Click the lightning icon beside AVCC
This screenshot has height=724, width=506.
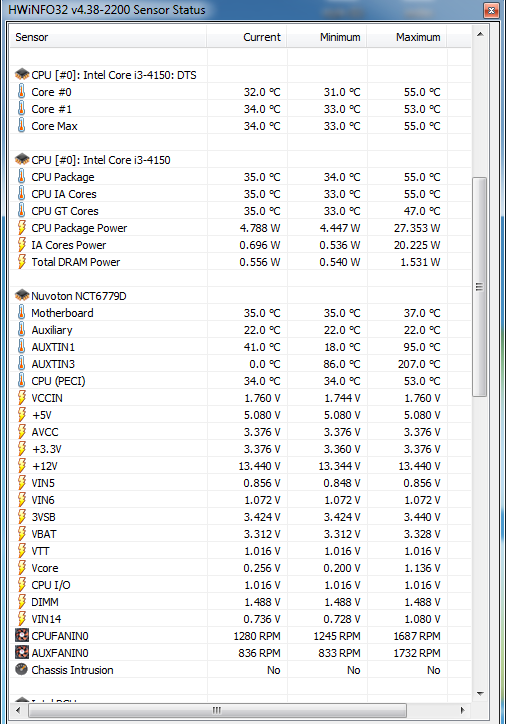[22, 432]
